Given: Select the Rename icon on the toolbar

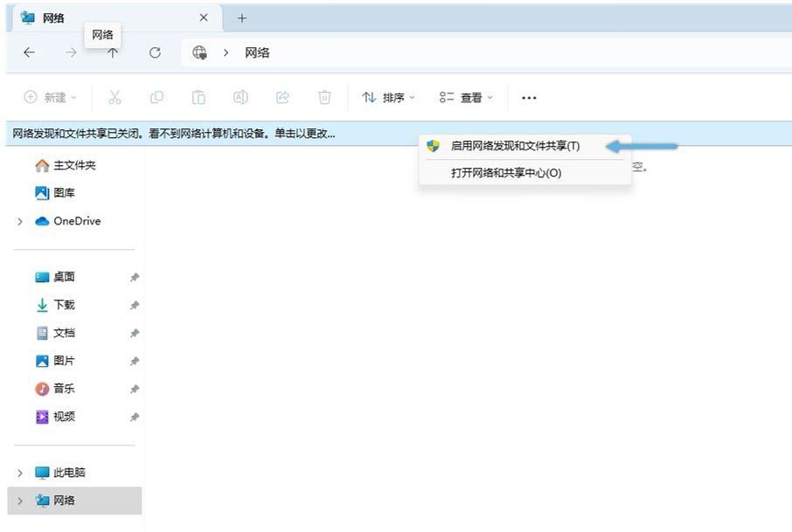Looking at the screenshot, I should pos(240,97).
